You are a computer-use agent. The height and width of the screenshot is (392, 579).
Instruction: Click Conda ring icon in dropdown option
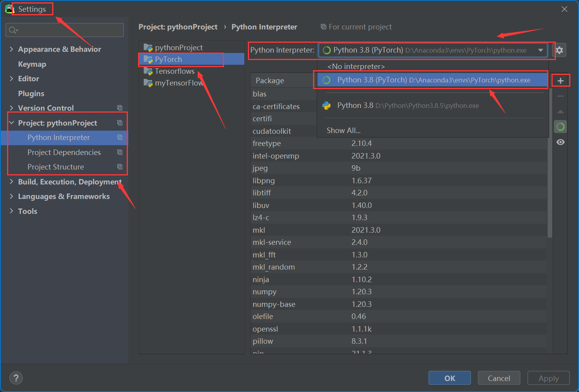(x=326, y=80)
